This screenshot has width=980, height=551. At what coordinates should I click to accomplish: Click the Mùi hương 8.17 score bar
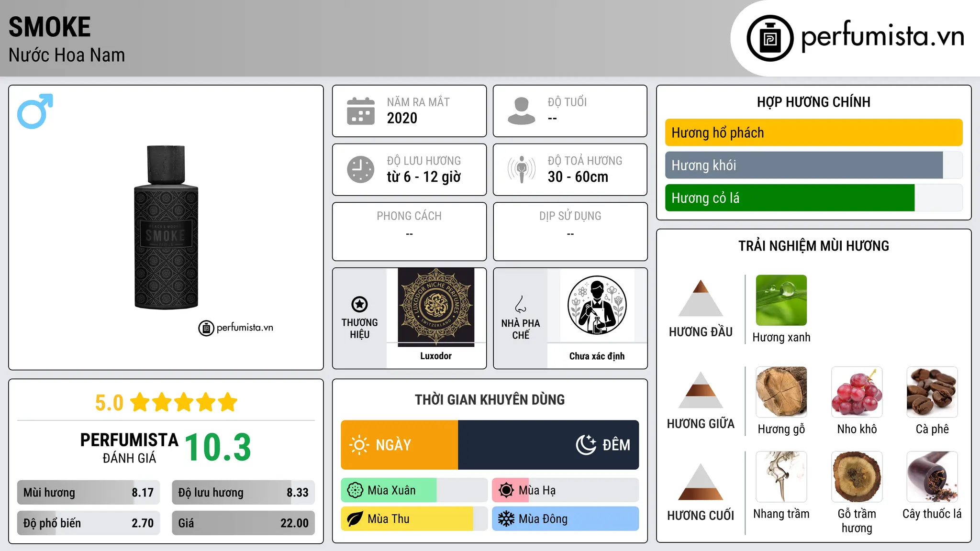pos(89,492)
